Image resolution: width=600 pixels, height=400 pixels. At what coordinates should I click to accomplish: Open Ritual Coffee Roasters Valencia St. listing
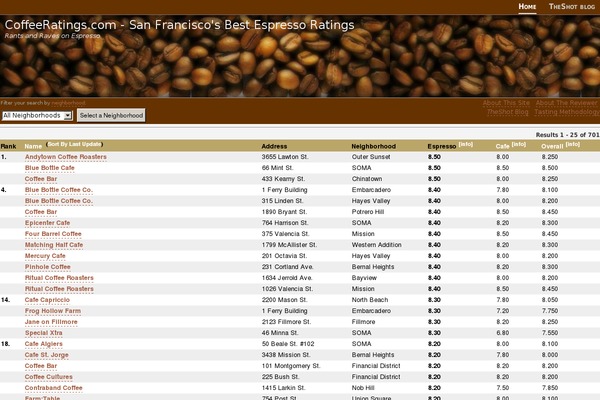pyautogui.click(x=59, y=289)
